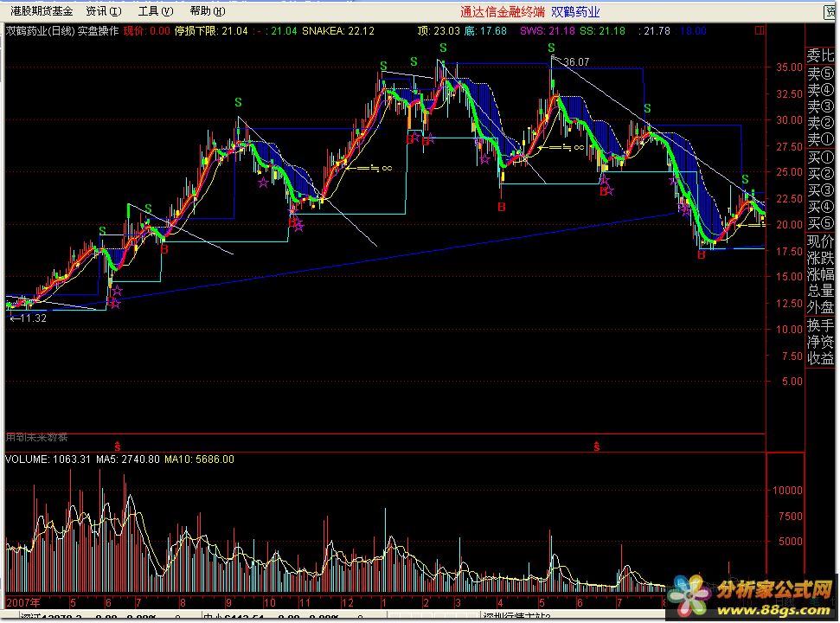Viewport: 840px width, 623px height.
Task: Click the blue 18.00 value in header
Action: [693, 31]
